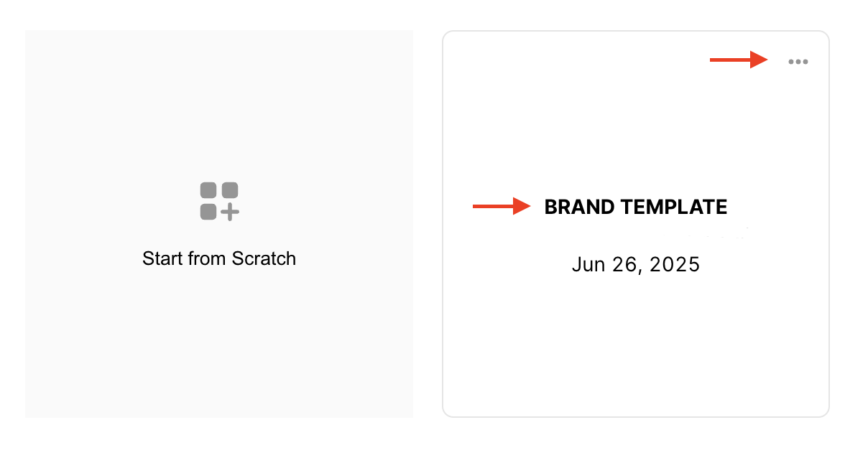
Task: Expand the Brand Template card actions menu
Action: pyautogui.click(x=798, y=62)
